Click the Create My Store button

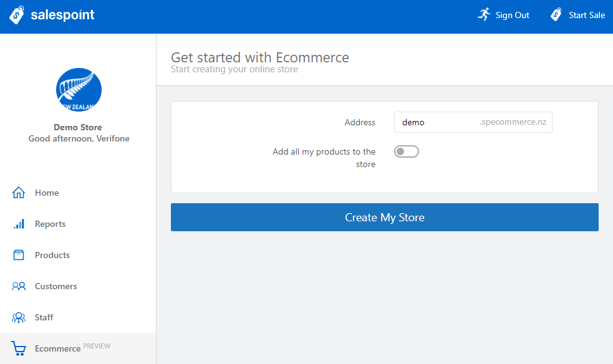[385, 217]
